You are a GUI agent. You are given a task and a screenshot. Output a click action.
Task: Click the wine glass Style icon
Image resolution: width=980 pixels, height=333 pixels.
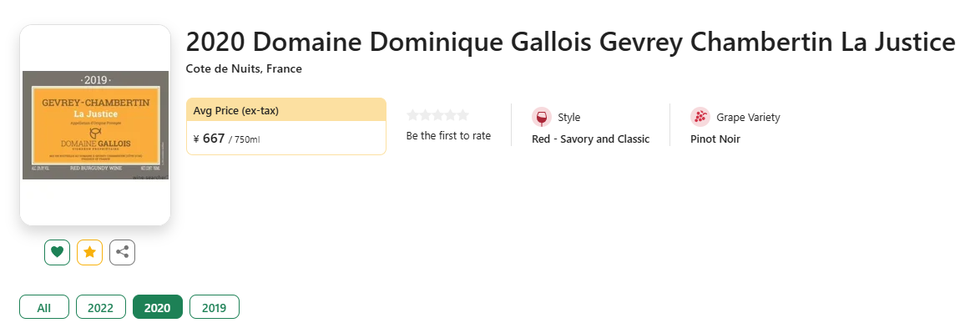pyautogui.click(x=542, y=117)
